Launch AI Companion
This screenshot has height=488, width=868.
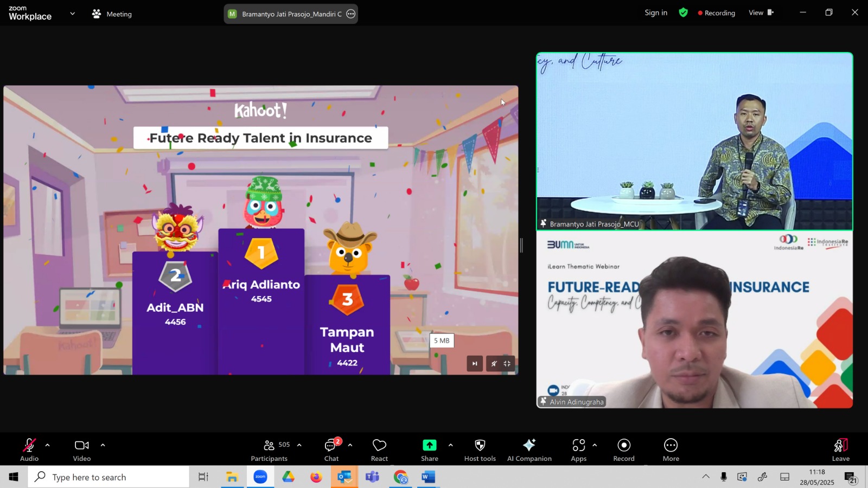(529, 450)
